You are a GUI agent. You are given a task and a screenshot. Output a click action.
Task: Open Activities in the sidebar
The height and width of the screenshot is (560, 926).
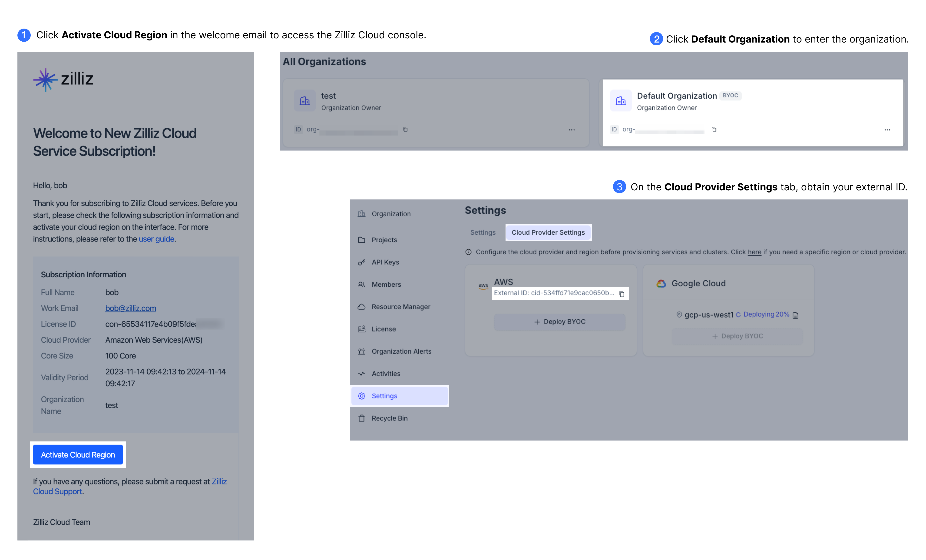[399, 374]
